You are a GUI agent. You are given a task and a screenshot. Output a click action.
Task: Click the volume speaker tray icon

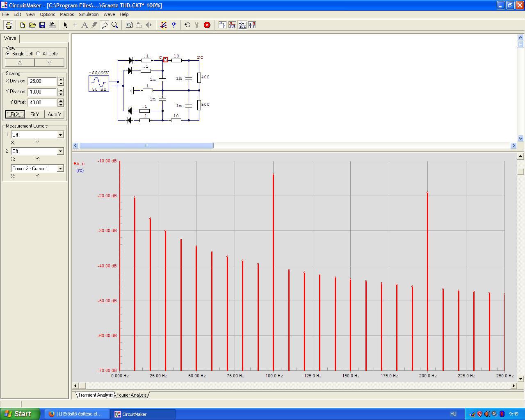487,414
